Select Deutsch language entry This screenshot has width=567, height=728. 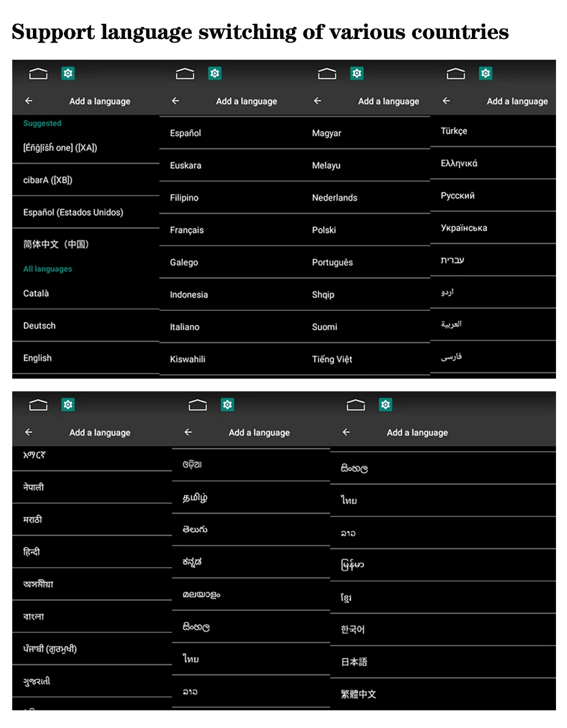click(x=85, y=325)
